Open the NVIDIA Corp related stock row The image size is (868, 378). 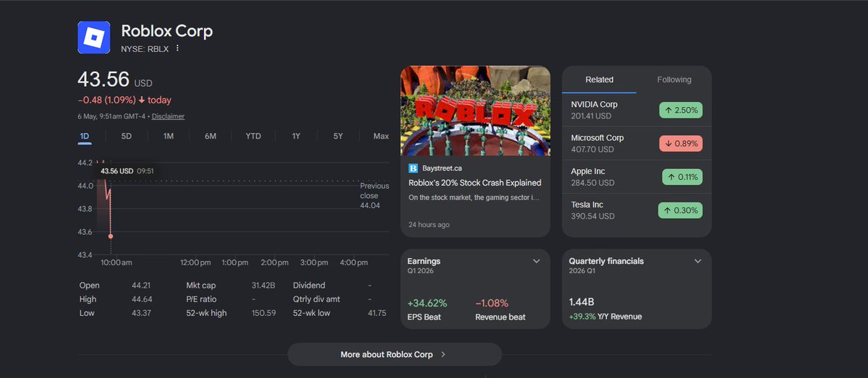click(637, 110)
